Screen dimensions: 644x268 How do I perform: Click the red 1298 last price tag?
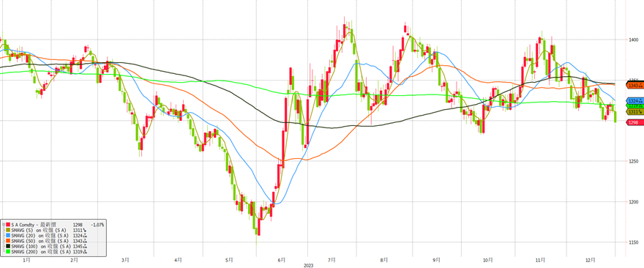pos(635,122)
